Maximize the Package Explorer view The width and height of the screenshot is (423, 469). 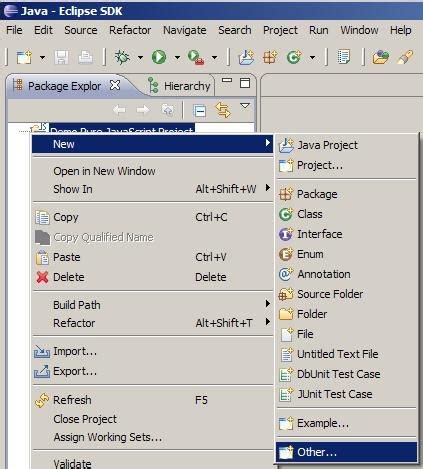[245, 83]
